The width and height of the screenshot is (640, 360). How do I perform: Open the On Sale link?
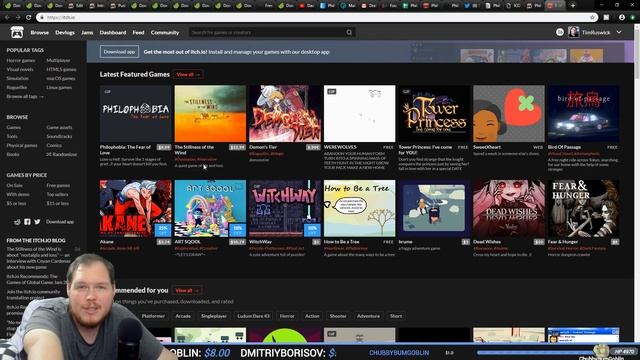[14, 185]
